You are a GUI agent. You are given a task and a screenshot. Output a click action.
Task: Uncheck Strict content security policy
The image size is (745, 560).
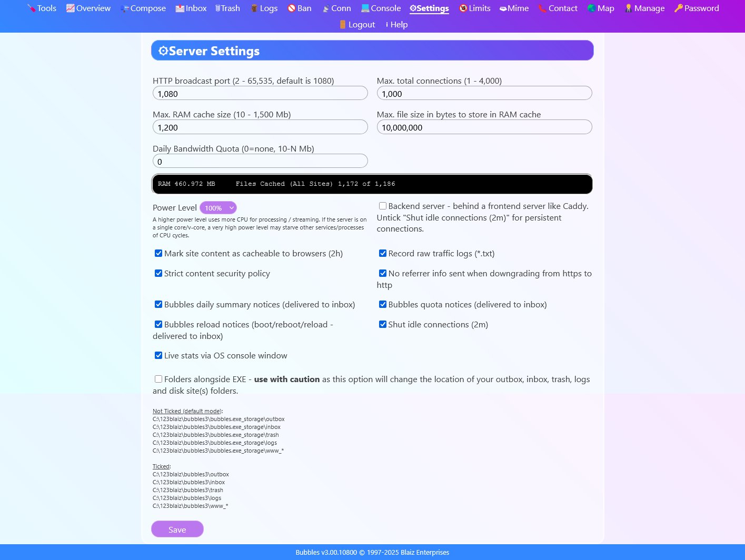(x=158, y=273)
